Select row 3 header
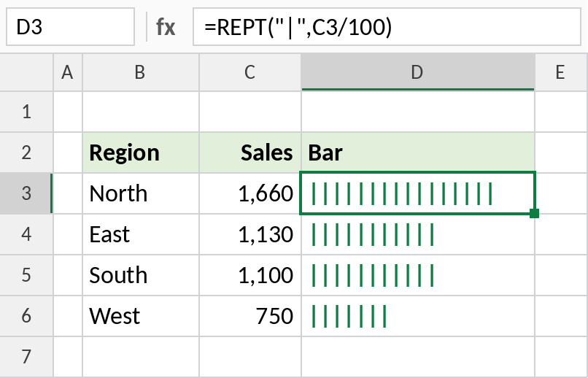The height and width of the screenshot is (378, 588). 26,193
